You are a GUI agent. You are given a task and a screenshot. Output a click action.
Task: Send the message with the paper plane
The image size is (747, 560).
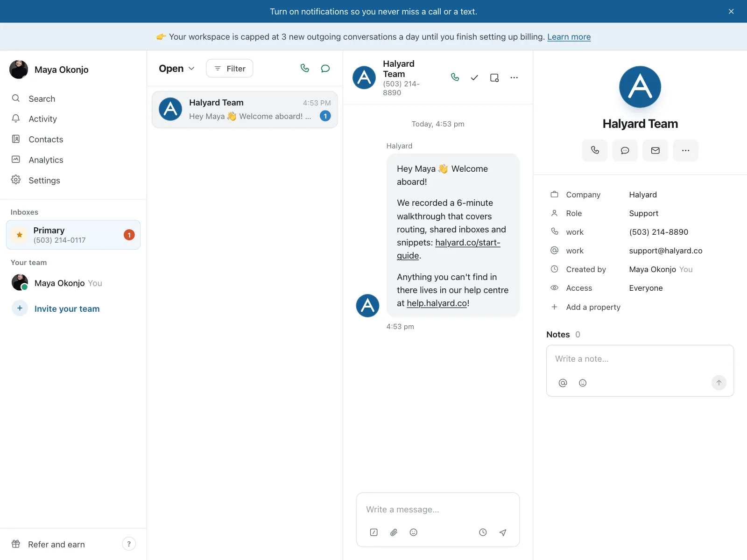tap(503, 532)
